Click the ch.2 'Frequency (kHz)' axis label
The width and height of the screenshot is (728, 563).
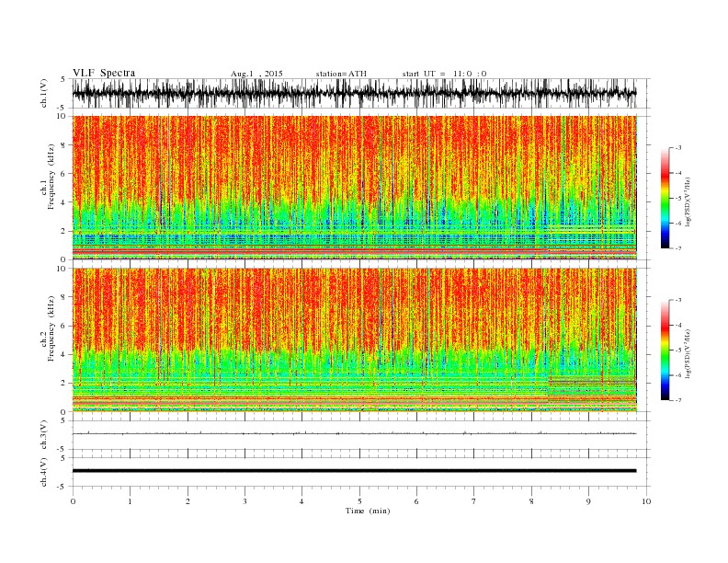51,327
